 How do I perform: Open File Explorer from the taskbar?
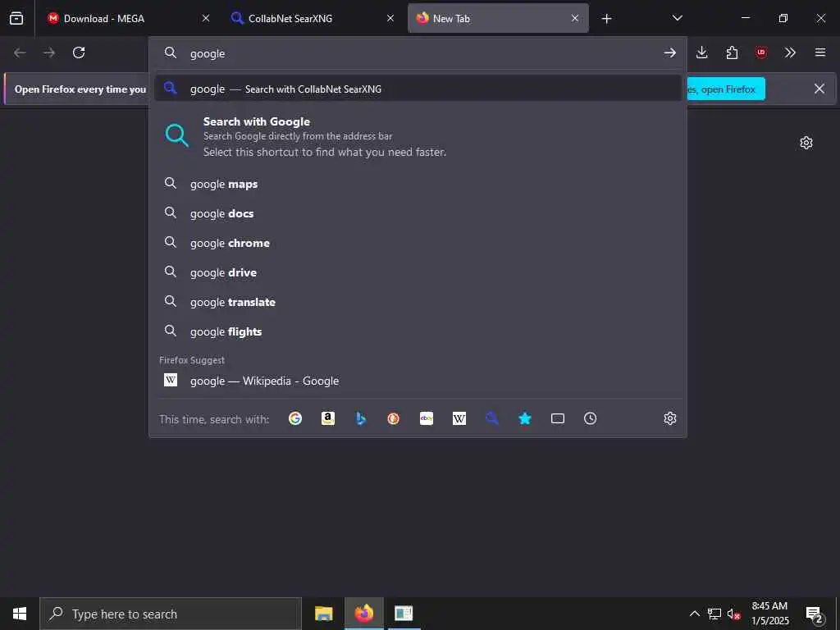(x=323, y=614)
